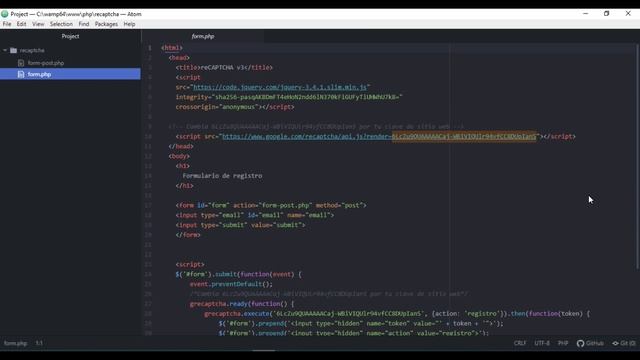Click line number 10 in gutter
Viewport: 640px width, 360px height.
click(x=148, y=136)
